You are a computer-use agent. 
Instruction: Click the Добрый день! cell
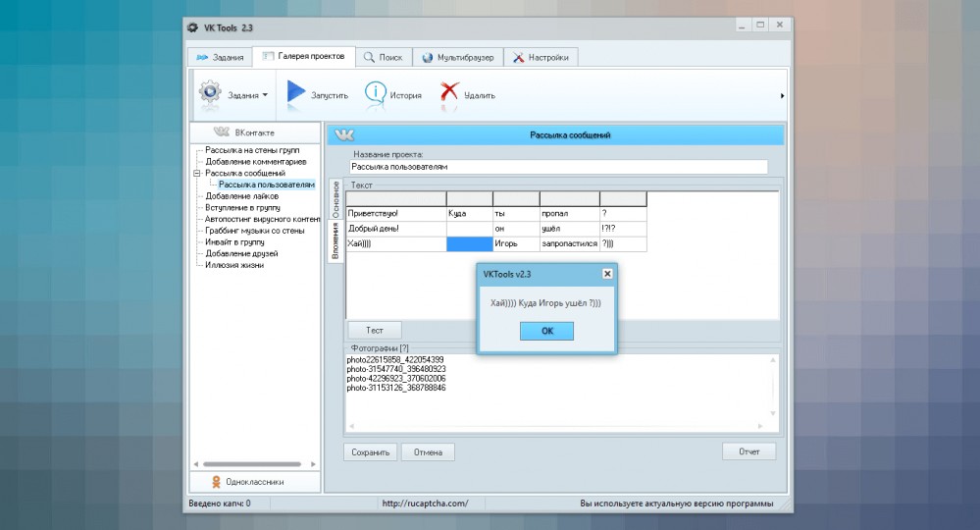click(396, 229)
